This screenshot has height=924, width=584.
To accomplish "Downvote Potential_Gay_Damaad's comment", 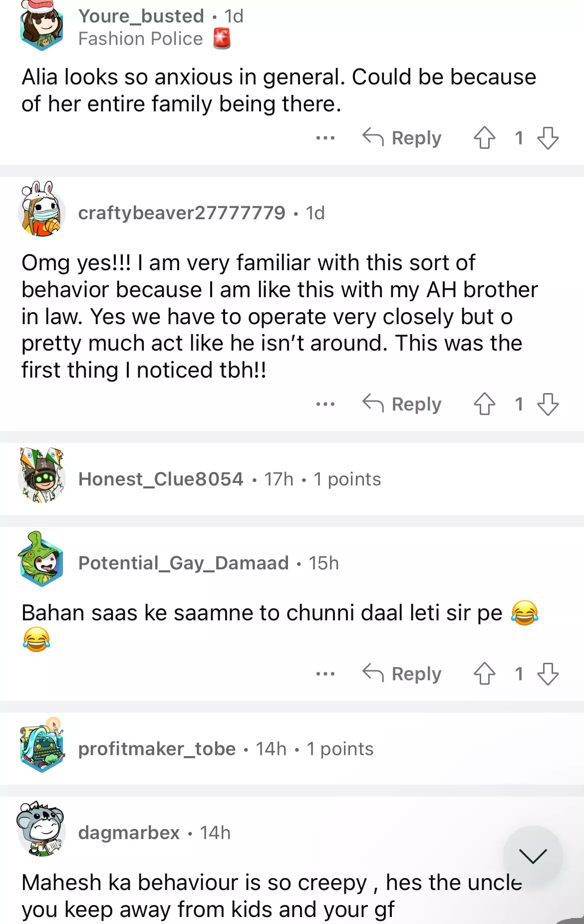I will (548, 674).
